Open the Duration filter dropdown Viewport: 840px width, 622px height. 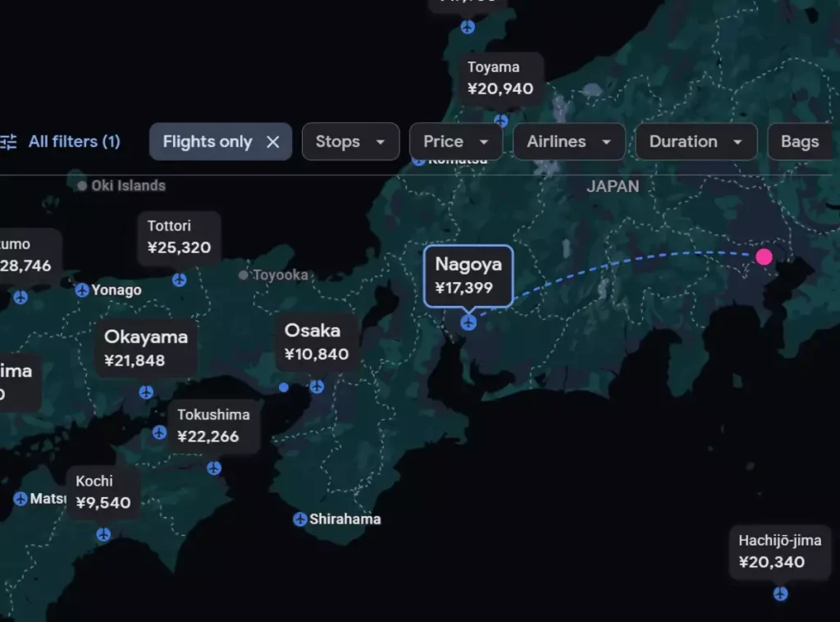coord(695,142)
